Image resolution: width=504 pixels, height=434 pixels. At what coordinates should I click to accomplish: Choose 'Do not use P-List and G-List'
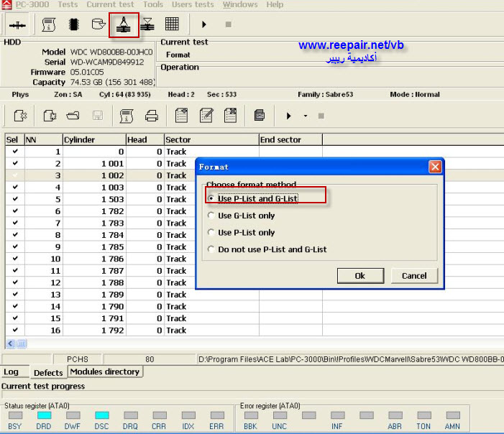tap(211, 249)
